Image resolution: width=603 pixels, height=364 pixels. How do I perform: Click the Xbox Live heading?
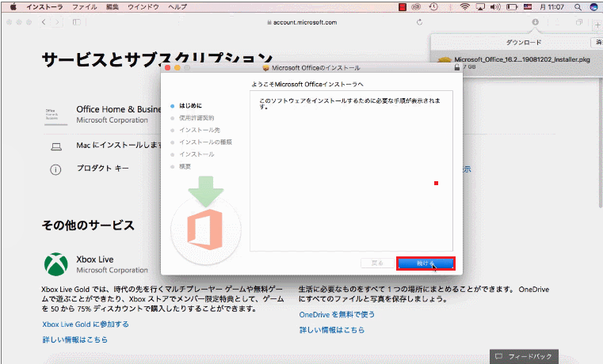(95, 260)
